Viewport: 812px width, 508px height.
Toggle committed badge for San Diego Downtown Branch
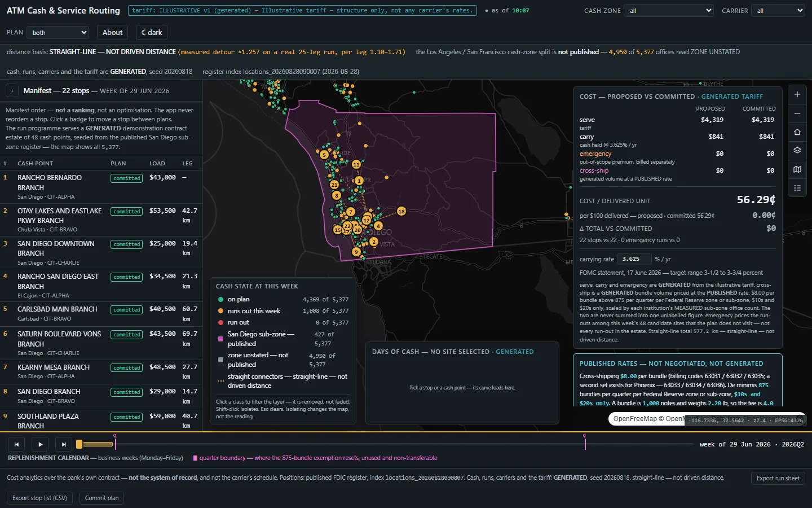[127, 244]
